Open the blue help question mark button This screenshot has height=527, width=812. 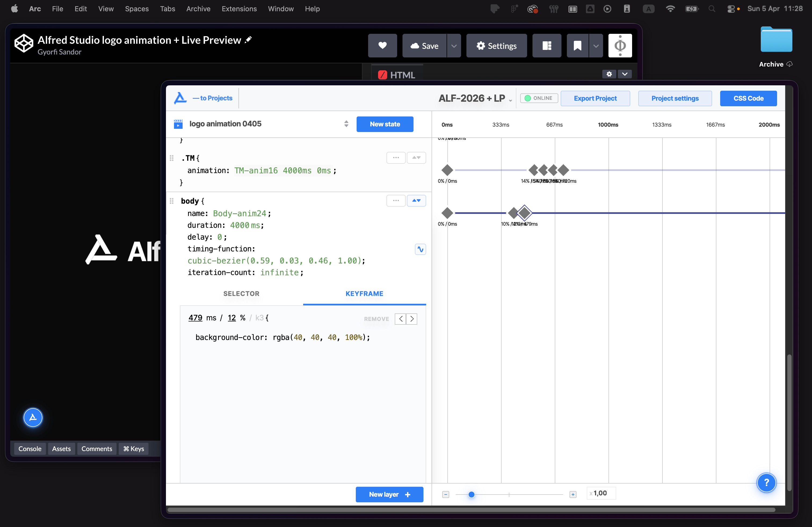coord(766,483)
